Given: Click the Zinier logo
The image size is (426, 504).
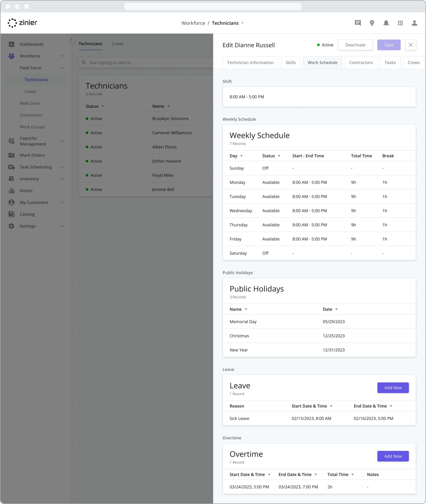Looking at the screenshot, I should 22,23.
